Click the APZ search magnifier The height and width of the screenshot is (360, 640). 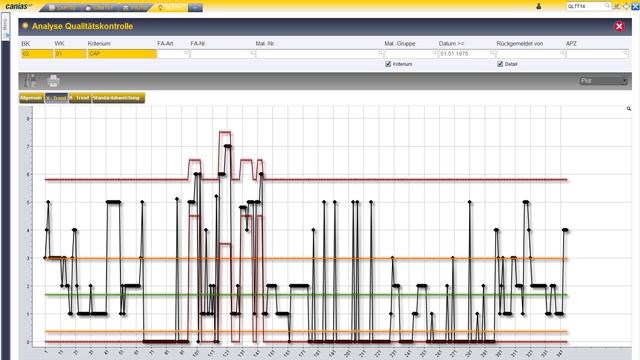(x=625, y=53)
